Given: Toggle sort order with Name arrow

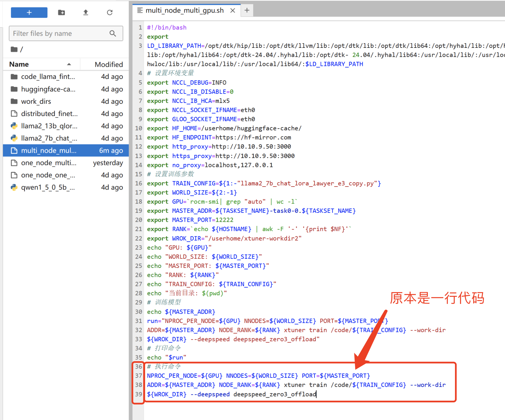Looking at the screenshot, I should [x=69, y=64].
